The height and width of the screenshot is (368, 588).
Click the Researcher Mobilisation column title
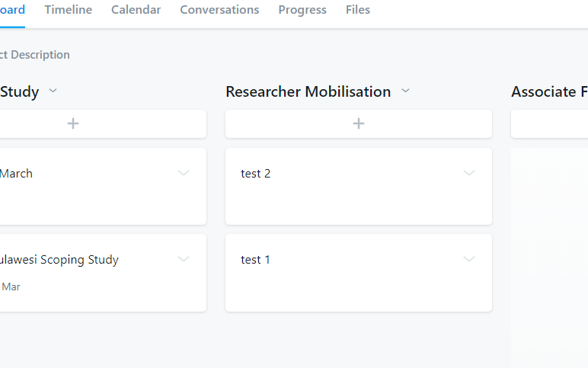pos(308,92)
